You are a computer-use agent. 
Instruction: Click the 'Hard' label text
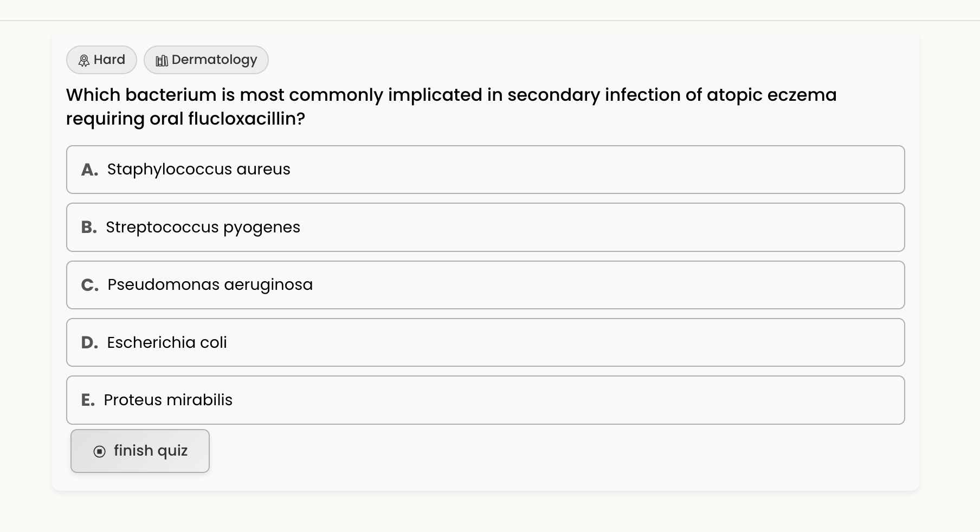[109, 60]
